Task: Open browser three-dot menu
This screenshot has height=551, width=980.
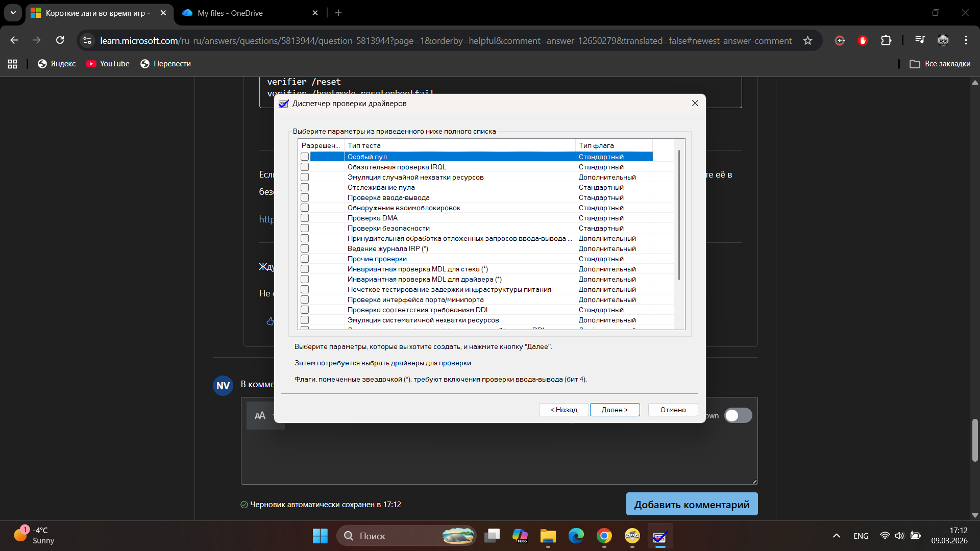Action: coord(966,40)
